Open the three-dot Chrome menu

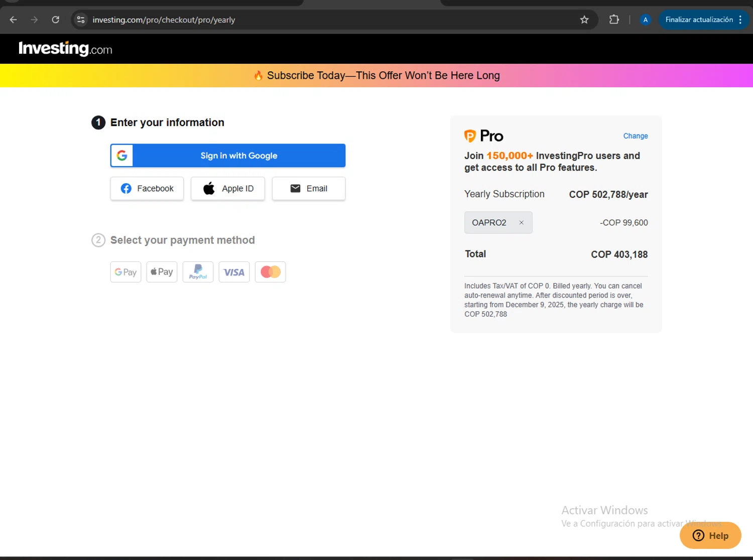pos(740,20)
